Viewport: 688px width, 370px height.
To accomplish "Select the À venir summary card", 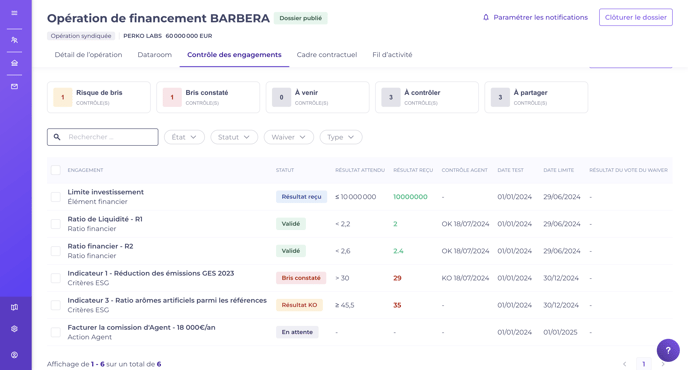I will [x=317, y=97].
